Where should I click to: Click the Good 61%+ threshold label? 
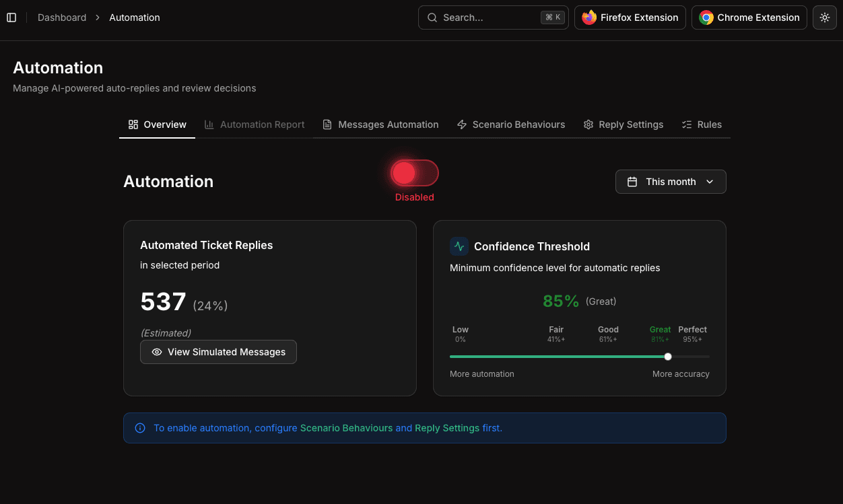pyautogui.click(x=608, y=334)
